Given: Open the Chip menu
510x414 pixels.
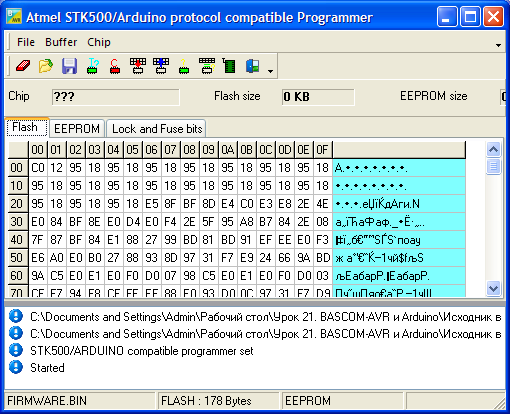Looking at the screenshot, I should 99,42.
